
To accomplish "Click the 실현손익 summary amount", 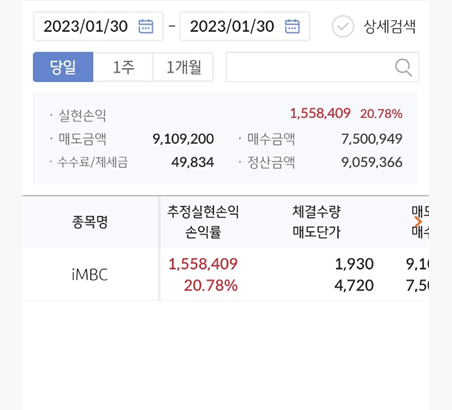I will [x=320, y=114].
